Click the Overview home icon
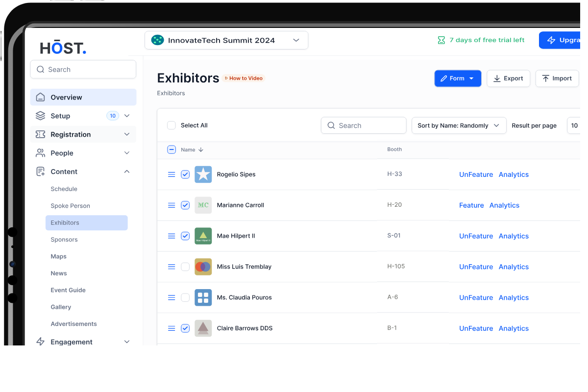This screenshot has width=588, height=392. [41, 97]
